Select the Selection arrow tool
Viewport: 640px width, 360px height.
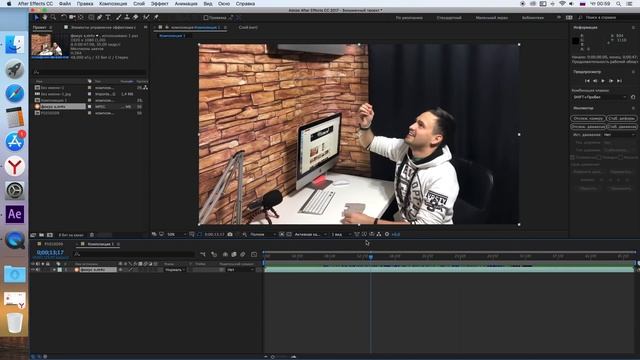[36, 18]
